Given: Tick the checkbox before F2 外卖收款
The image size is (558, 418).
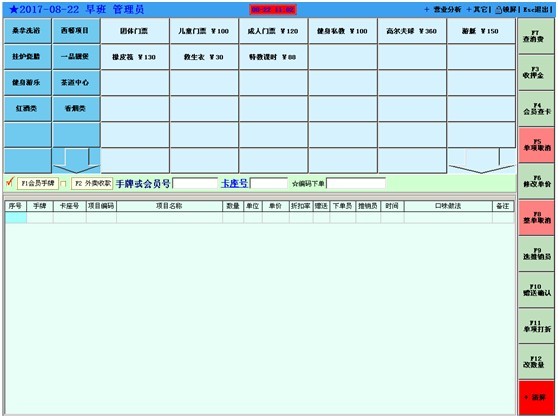Looking at the screenshot, I should tap(63, 184).
